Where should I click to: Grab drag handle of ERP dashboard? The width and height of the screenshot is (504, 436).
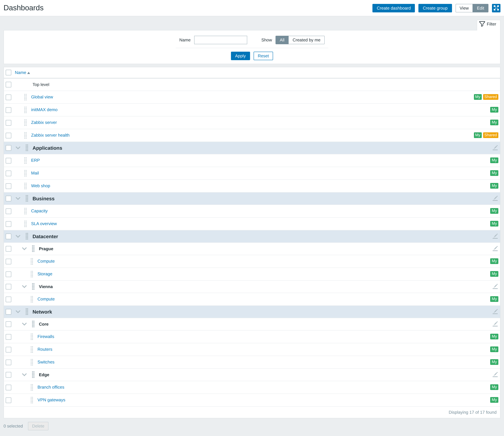pyautogui.click(x=25, y=160)
